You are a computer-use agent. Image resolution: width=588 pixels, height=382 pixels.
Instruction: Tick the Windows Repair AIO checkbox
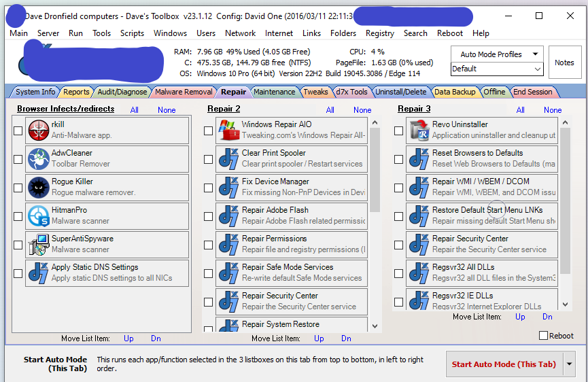(208, 131)
